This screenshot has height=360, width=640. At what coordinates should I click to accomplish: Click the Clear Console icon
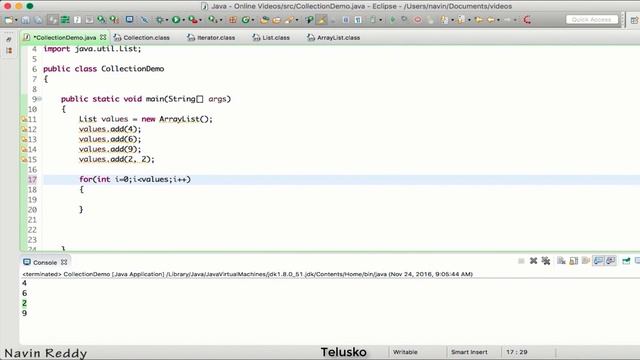point(561,261)
